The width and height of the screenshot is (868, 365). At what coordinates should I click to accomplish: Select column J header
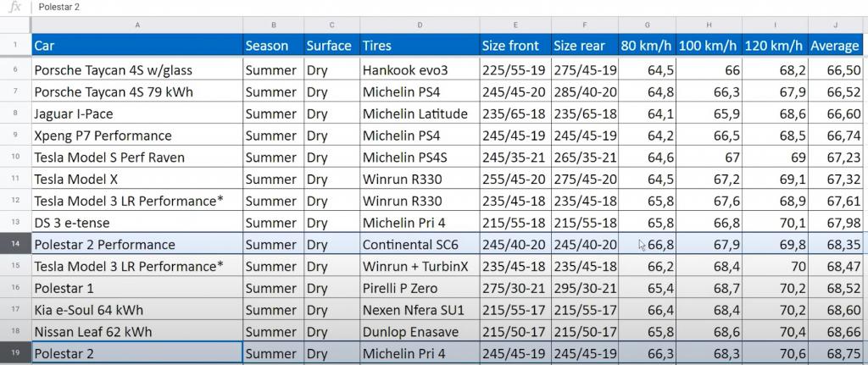click(x=835, y=25)
